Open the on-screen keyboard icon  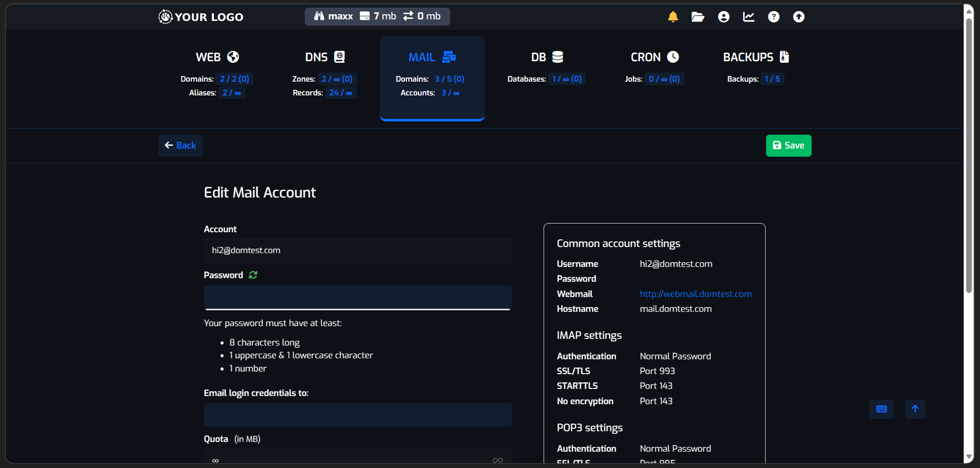(x=881, y=409)
